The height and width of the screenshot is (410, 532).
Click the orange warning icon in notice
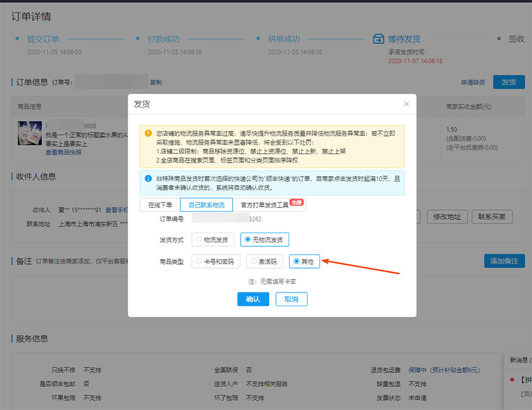click(x=148, y=133)
